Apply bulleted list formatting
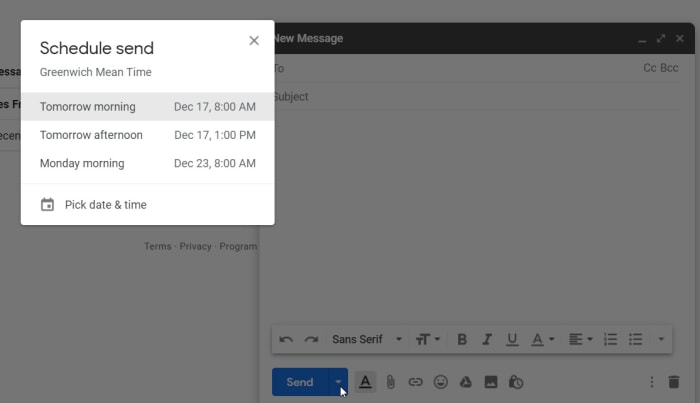 pyautogui.click(x=635, y=340)
